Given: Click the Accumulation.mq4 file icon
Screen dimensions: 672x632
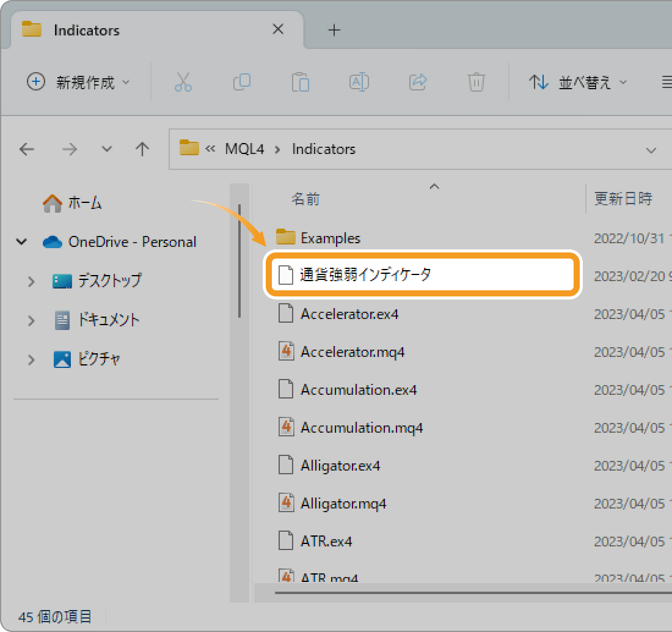Looking at the screenshot, I should tap(286, 427).
